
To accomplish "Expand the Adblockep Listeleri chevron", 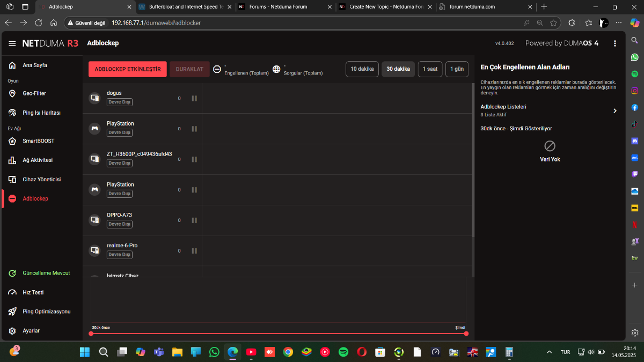I will [615, 110].
